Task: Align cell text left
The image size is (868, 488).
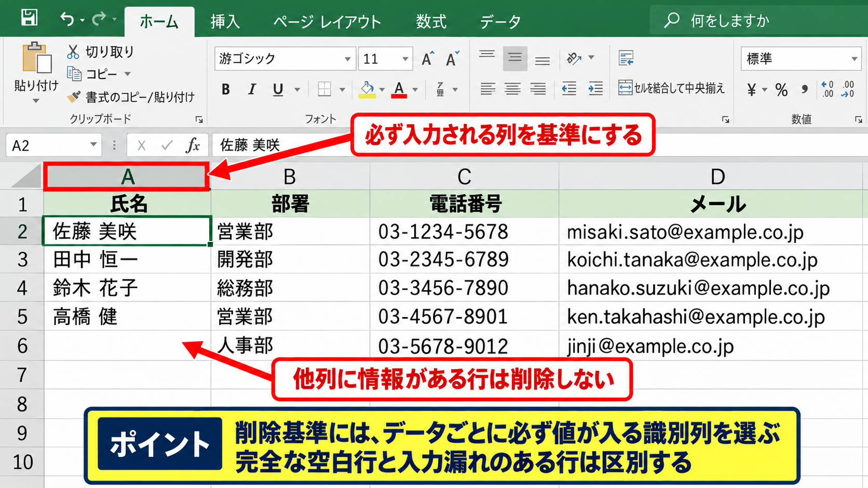Action: point(487,89)
